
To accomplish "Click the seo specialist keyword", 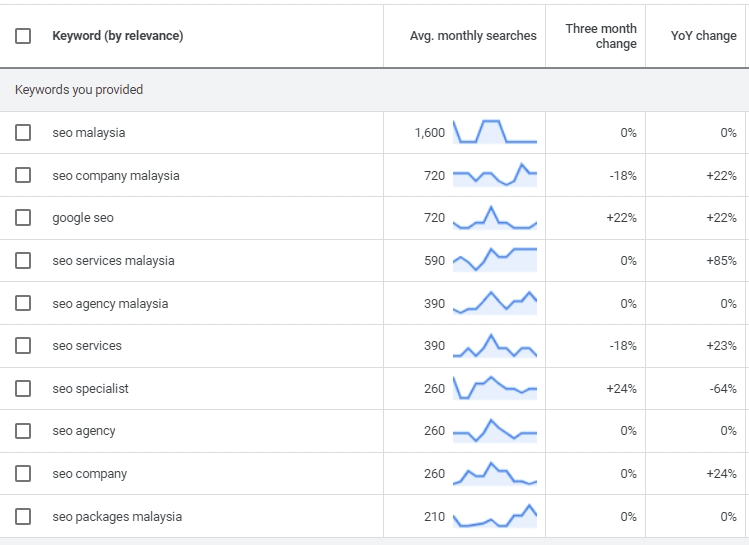I will (90, 389).
